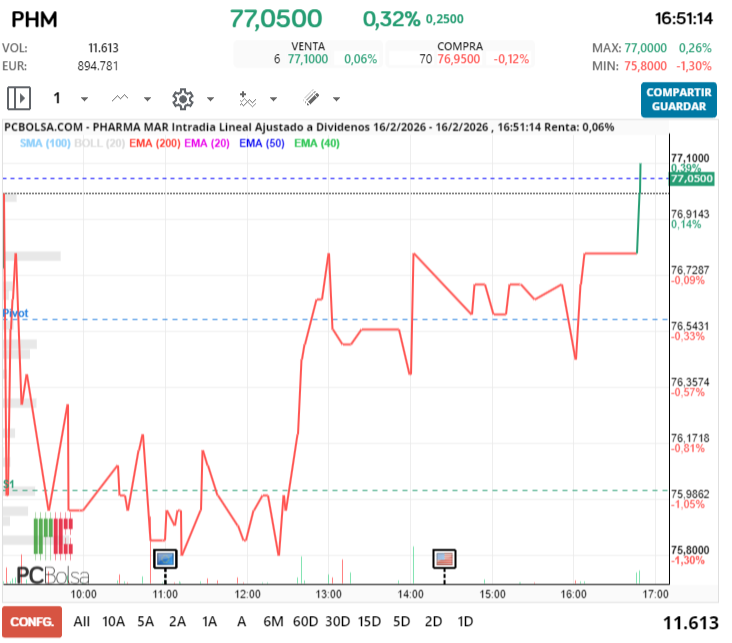Expand the interval dropdown arrow next to 1

(84, 99)
